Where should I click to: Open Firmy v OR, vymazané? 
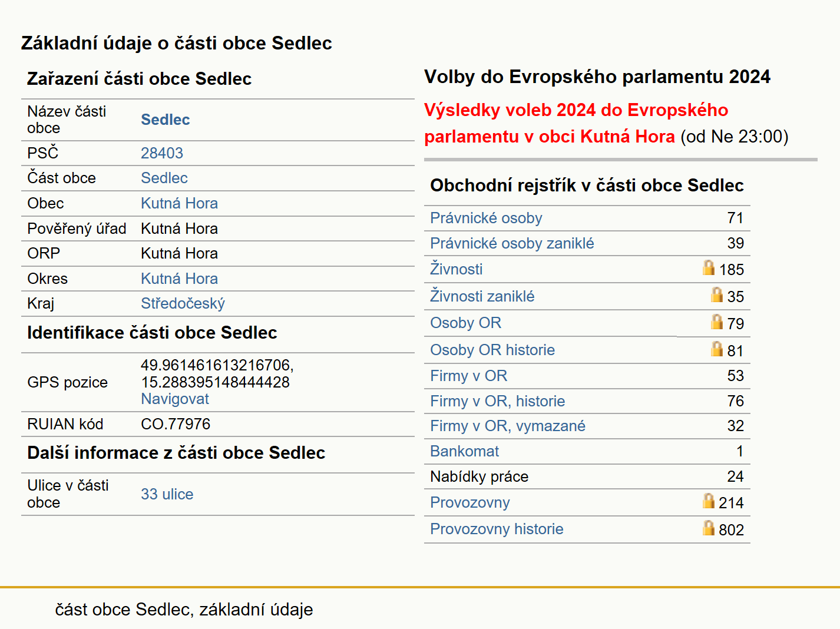(508, 426)
